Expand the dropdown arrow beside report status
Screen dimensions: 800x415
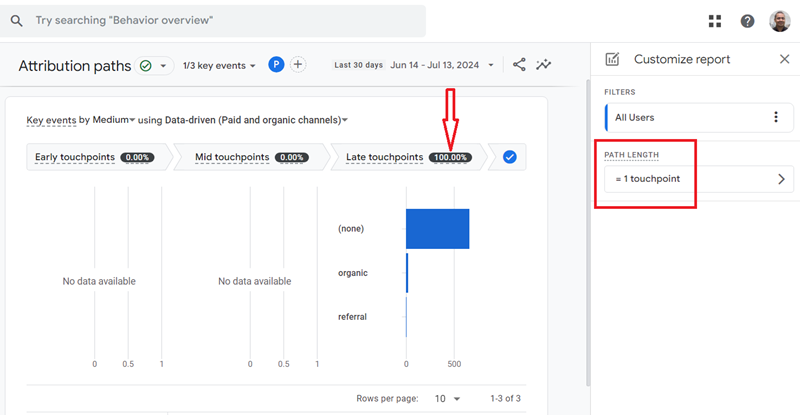163,66
